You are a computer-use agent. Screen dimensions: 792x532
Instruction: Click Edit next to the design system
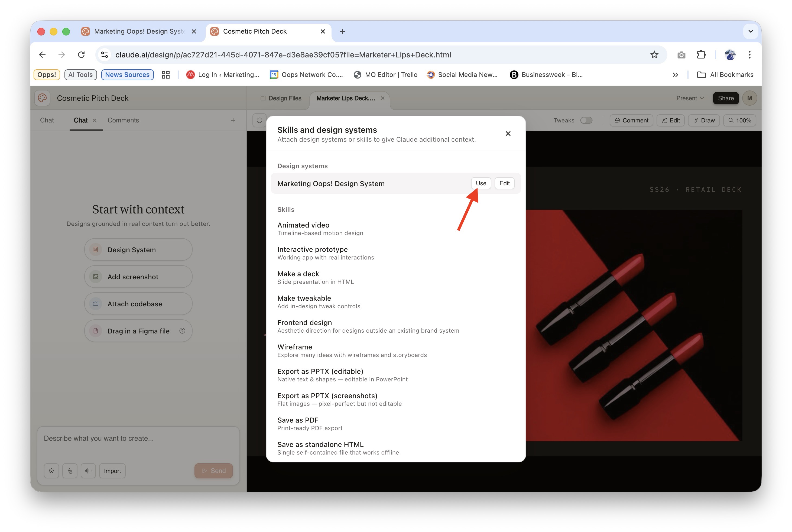click(x=504, y=183)
